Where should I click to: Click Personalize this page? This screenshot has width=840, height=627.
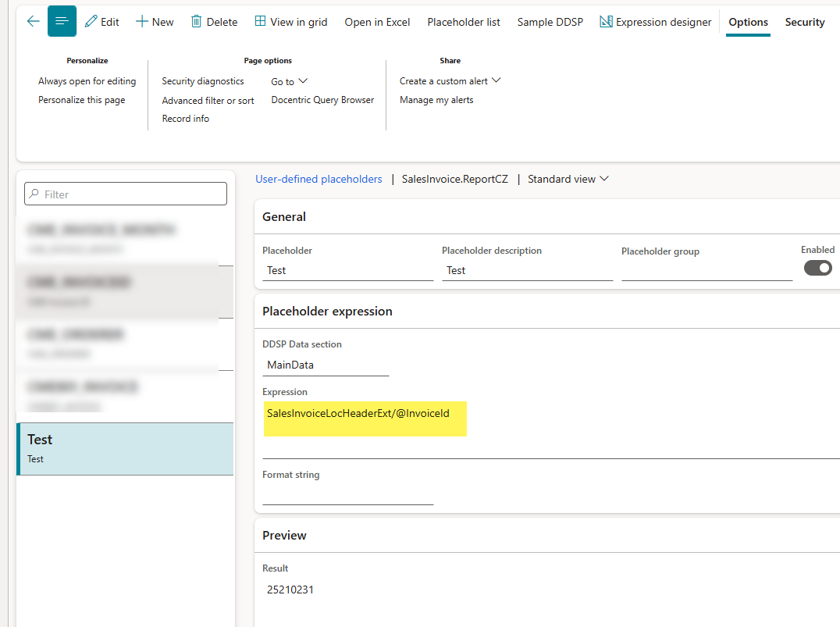82,100
